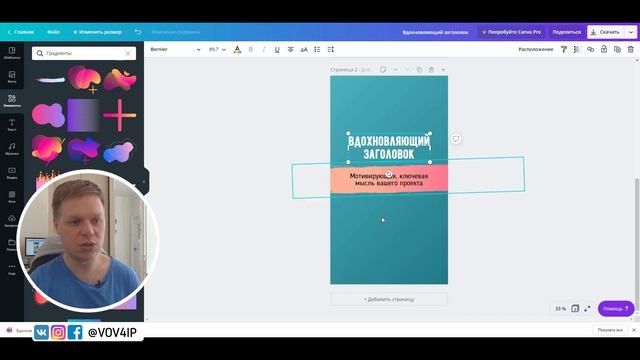Click Добавить страницу add page button
This screenshot has width=640, height=360.
(389, 299)
